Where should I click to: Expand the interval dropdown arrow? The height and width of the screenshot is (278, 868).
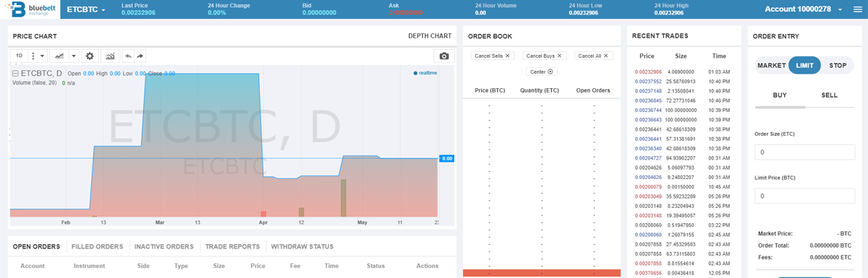43,56
